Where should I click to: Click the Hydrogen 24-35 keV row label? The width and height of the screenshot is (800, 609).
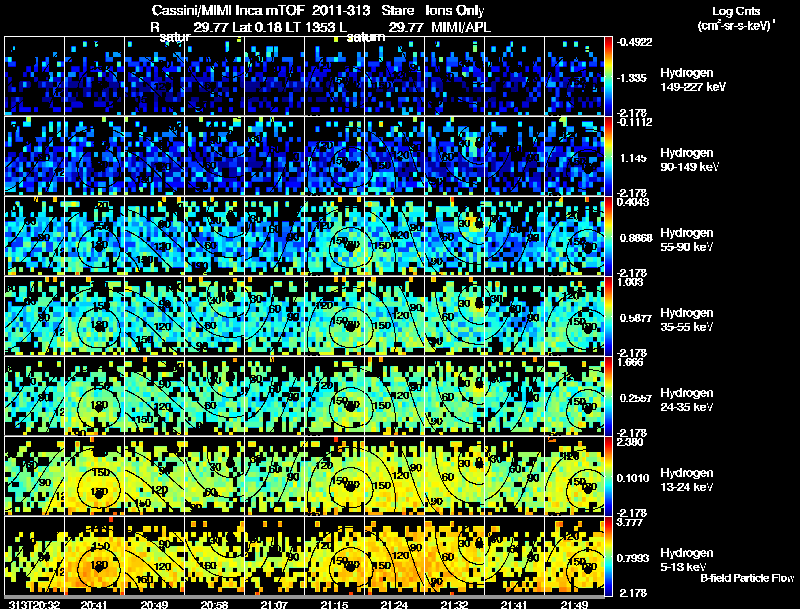point(687,400)
